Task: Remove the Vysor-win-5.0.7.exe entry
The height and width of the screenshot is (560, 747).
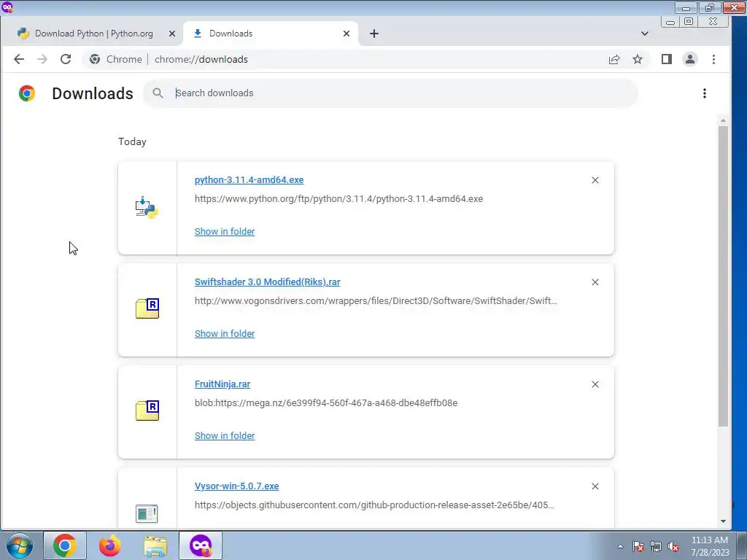Action: [595, 486]
